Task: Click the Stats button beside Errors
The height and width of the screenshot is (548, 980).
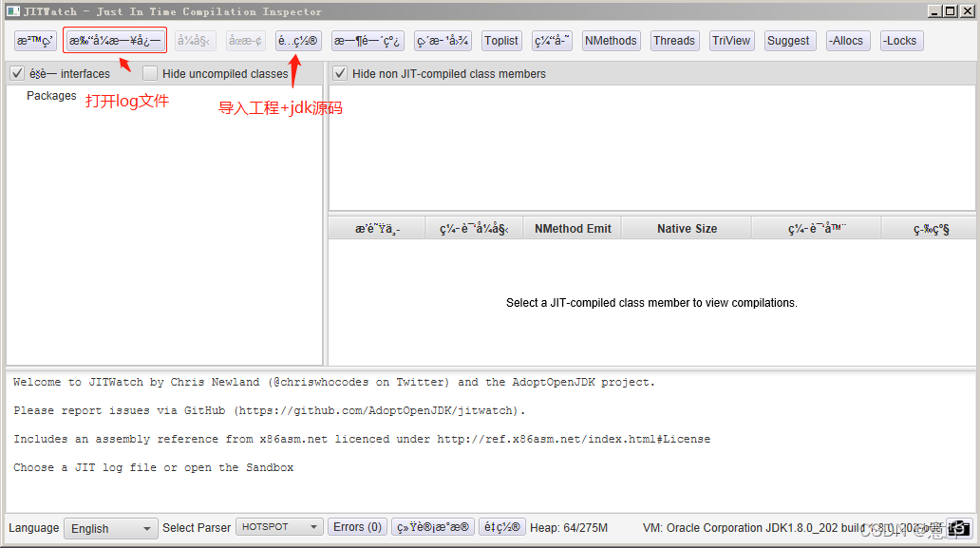Action: (x=433, y=527)
